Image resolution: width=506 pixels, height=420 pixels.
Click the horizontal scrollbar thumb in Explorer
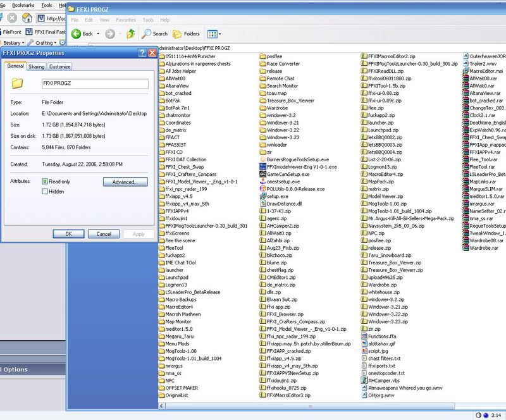pos(310,406)
